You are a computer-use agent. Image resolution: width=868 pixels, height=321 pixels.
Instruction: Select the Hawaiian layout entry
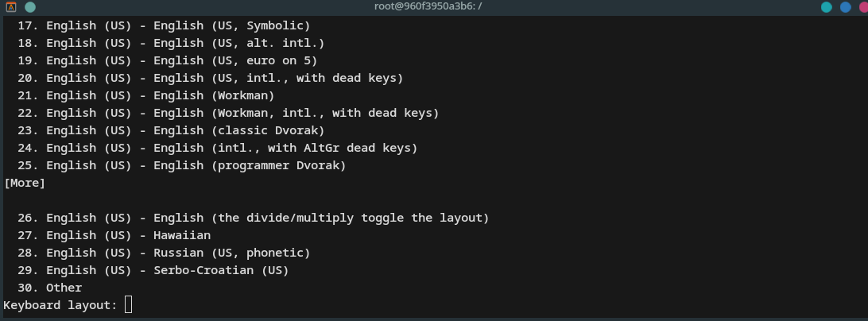click(x=114, y=235)
